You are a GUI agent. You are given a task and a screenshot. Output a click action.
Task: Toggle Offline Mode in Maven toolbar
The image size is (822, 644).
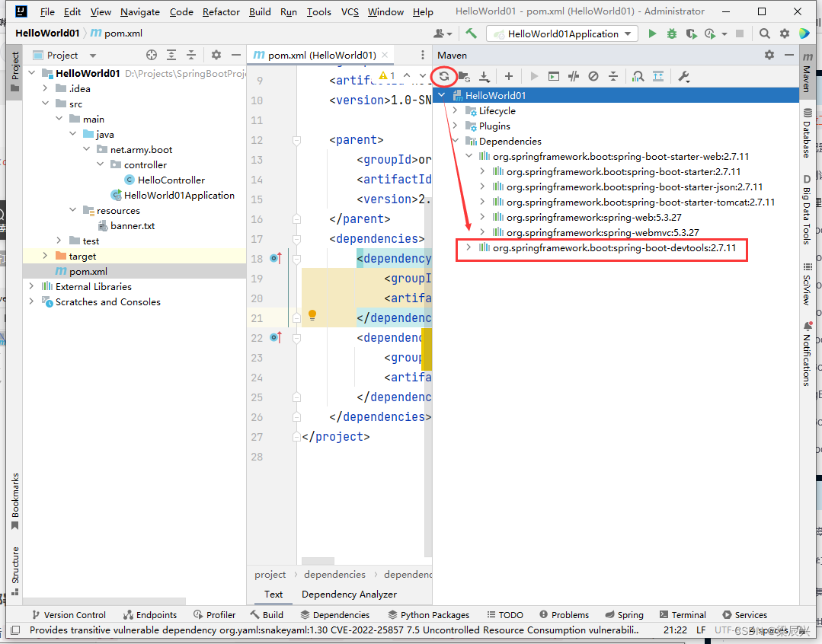[574, 77]
